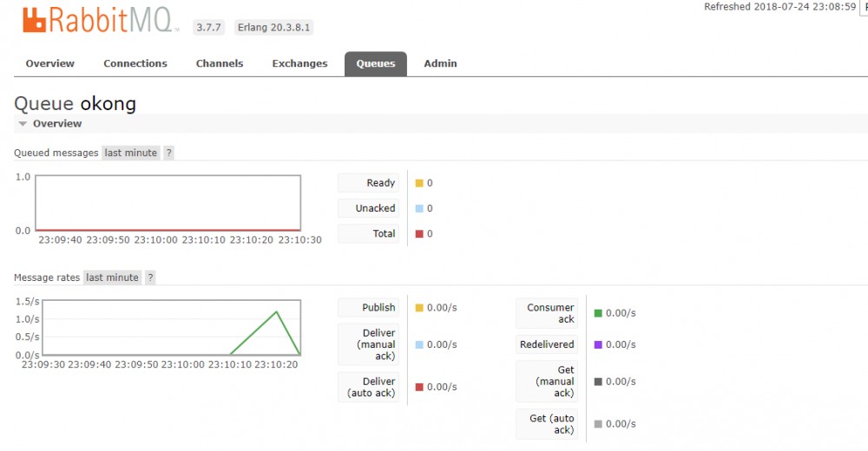Open the Overview tab
This screenshot has width=868, height=451.
49,63
